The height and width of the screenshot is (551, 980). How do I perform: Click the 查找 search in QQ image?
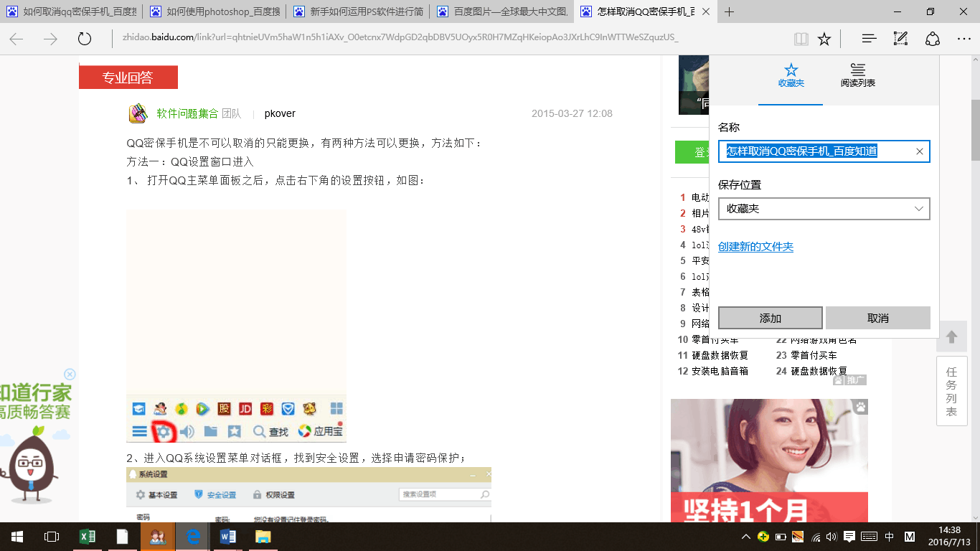tap(270, 431)
